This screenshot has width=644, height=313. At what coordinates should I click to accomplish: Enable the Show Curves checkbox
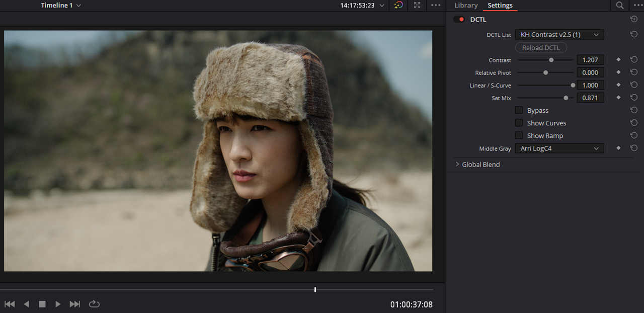[x=519, y=123]
